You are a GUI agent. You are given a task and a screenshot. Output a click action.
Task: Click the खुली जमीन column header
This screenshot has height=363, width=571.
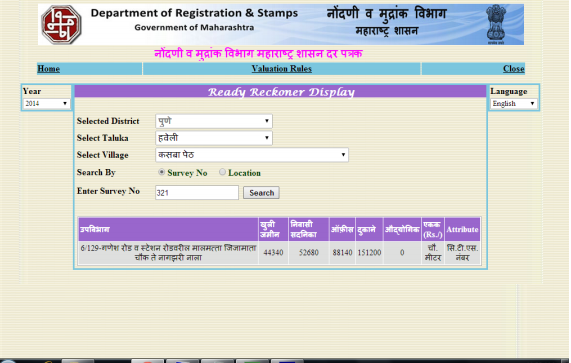273,229
